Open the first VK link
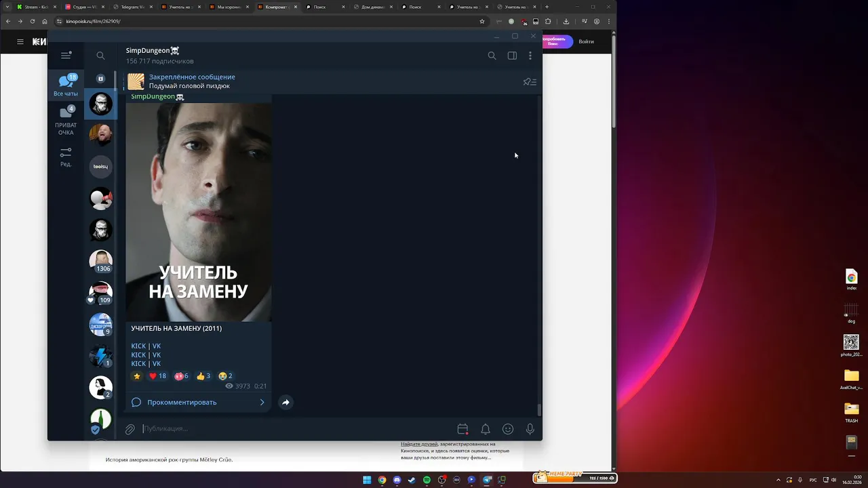This screenshot has height=488, width=868. point(157,346)
